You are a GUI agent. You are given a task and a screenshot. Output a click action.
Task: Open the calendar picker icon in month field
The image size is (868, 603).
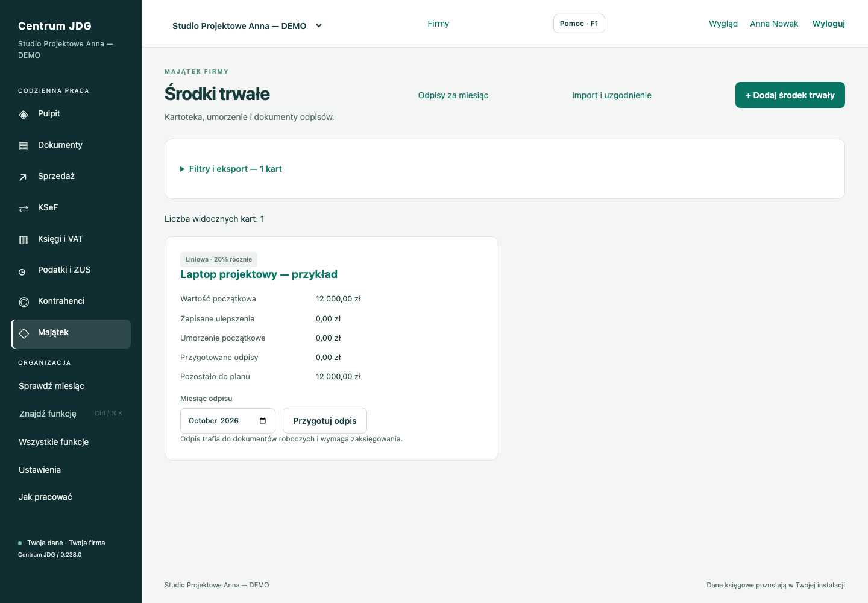(x=263, y=421)
